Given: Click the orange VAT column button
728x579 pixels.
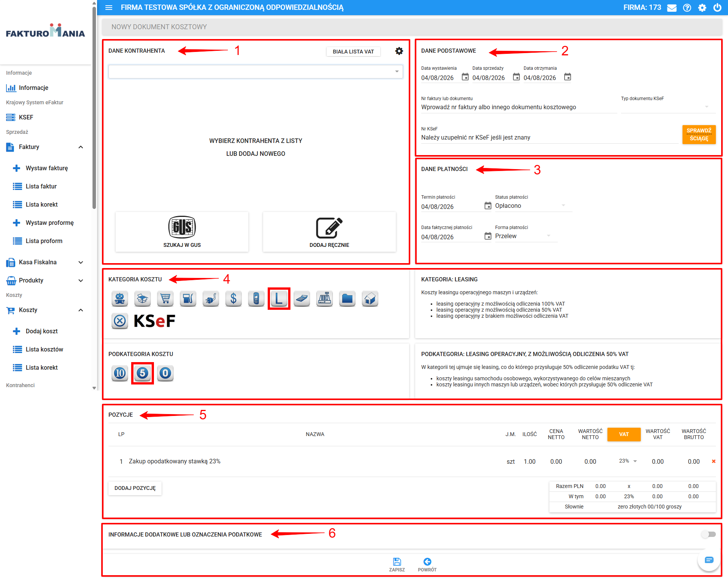Looking at the screenshot, I should (x=624, y=435).
